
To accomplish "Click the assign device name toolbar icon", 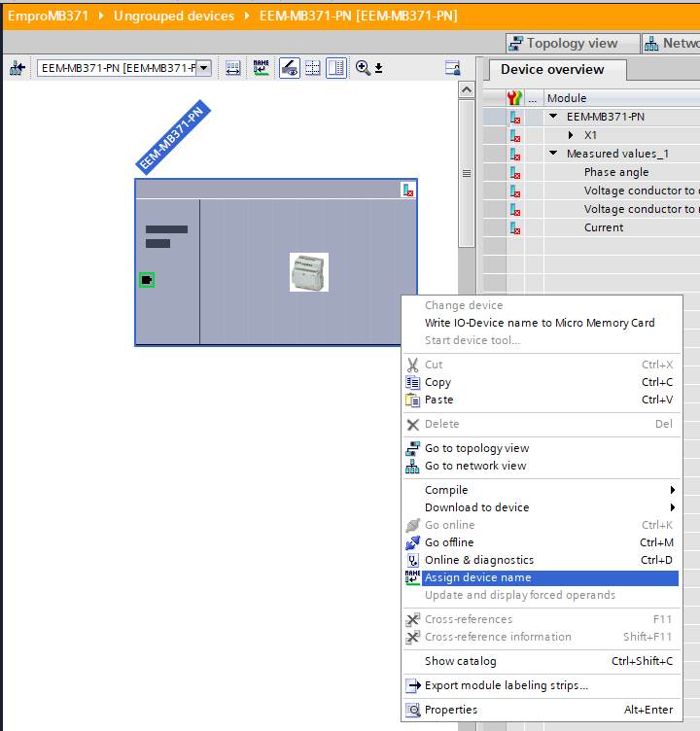I will [x=262, y=68].
